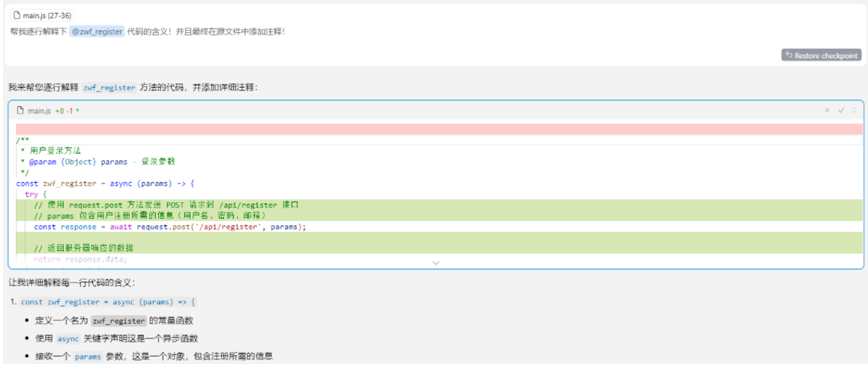Click the user prompt message text
868x367 pixels.
point(148,31)
